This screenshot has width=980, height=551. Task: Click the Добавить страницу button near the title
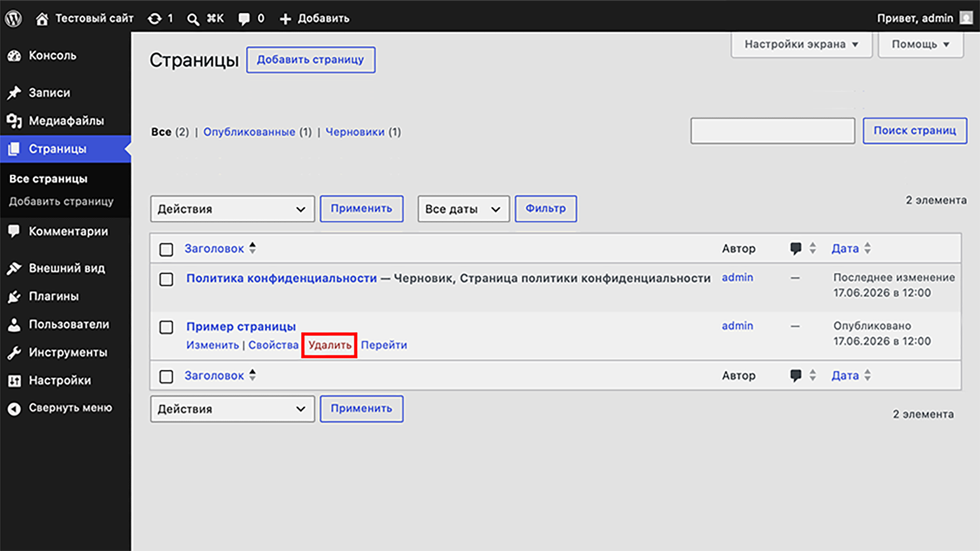click(x=311, y=60)
